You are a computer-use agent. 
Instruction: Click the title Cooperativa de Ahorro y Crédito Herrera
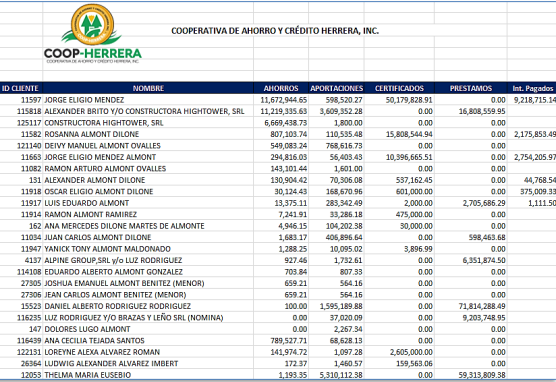click(275, 31)
